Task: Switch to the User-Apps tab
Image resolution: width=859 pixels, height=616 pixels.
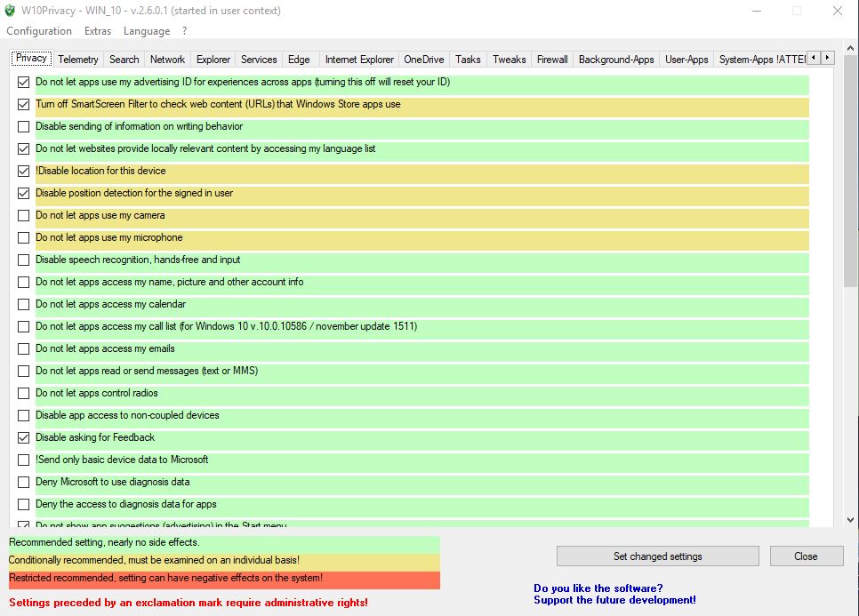Action: 687,60
